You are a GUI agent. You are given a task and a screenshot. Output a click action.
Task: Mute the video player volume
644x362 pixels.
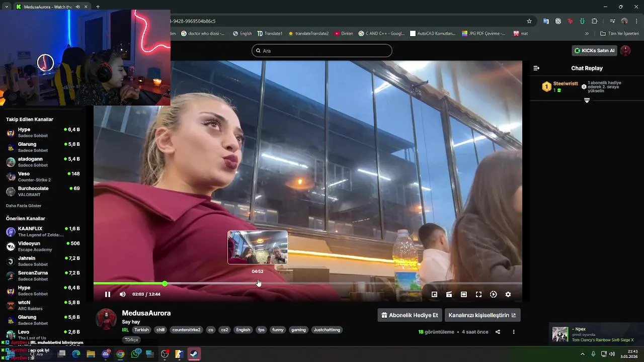point(123,294)
